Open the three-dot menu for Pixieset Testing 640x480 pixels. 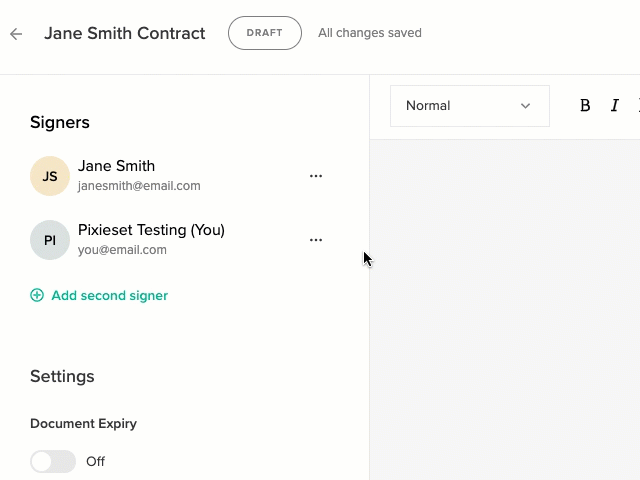[316, 240]
